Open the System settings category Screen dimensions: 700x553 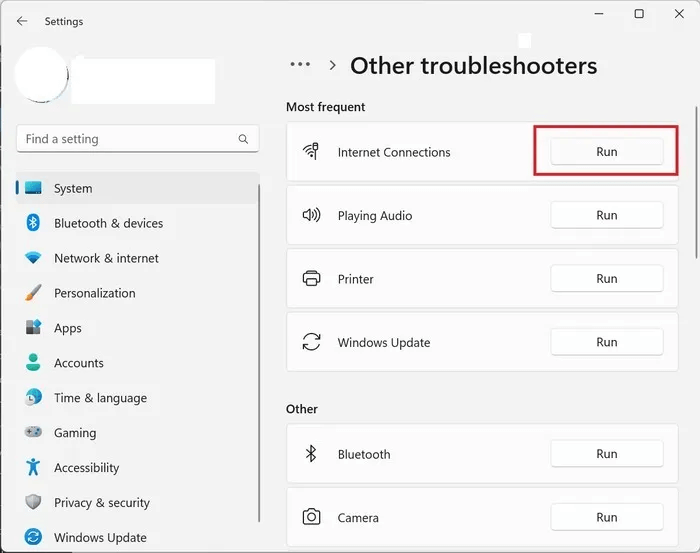[138, 188]
